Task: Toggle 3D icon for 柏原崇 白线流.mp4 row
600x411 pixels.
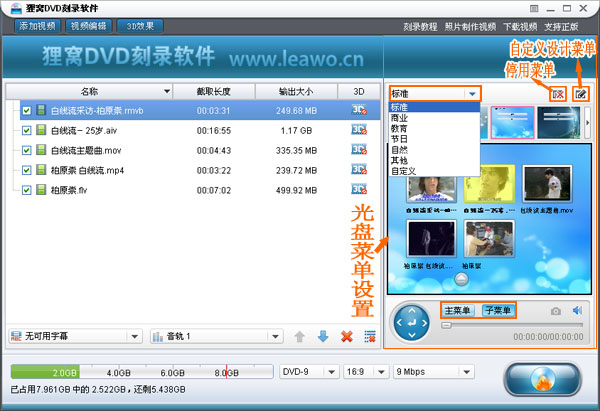Action: tap(359, 170)
